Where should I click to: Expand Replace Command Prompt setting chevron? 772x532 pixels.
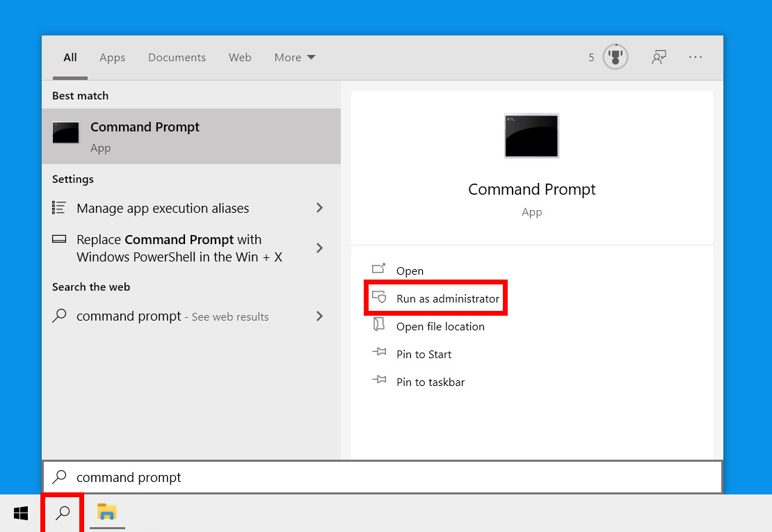click(319, 248)
